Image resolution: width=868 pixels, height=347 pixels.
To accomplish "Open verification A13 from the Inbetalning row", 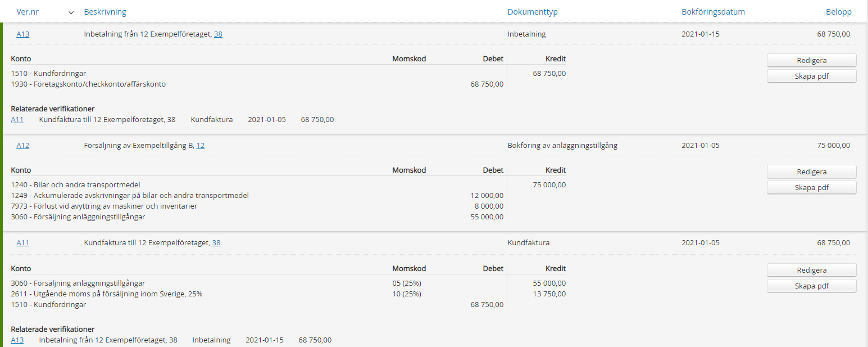I will tap(23, 34).
